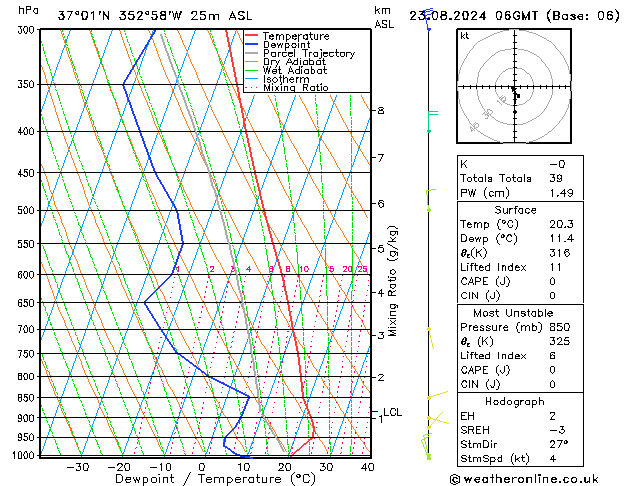Click the red Temperature legend line

click(251, 36)
